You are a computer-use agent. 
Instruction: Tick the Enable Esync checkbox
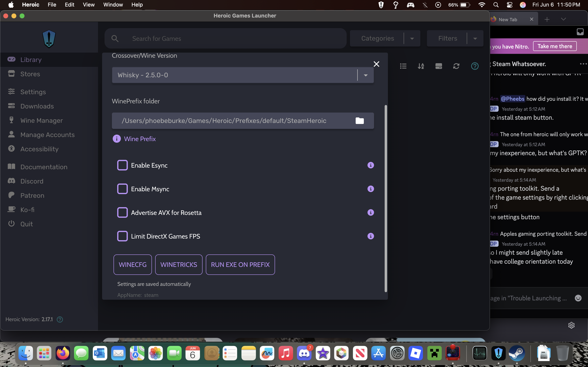(x=122, y=165)
